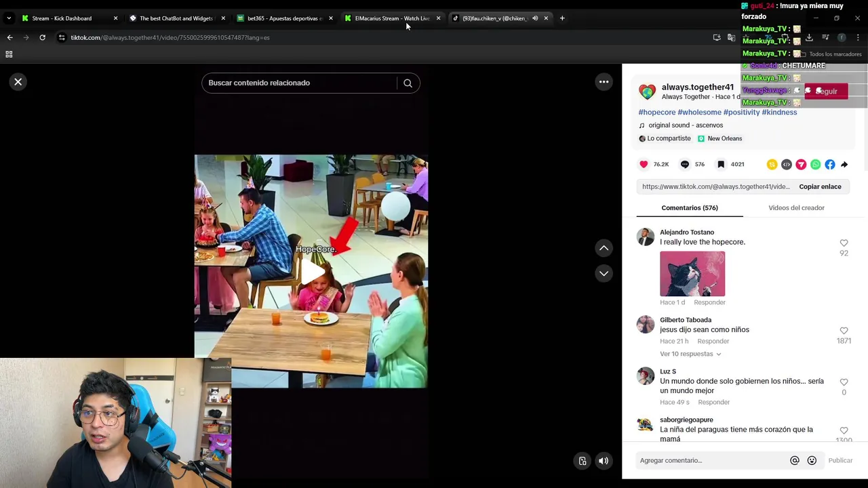Switch to the Comentarios (576) tab
Image resolution: width=868 pixels, height=488 pixels.
pos(690,207)
